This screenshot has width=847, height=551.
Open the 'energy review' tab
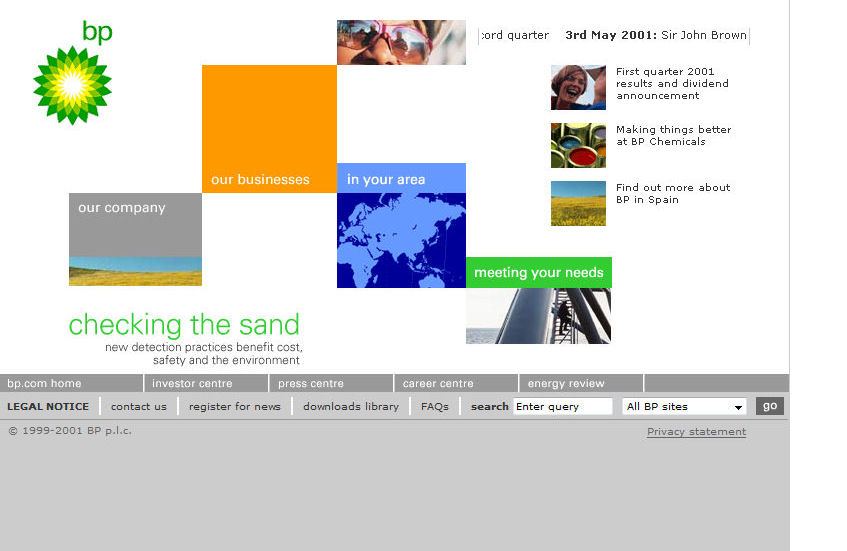click(566, 383)
